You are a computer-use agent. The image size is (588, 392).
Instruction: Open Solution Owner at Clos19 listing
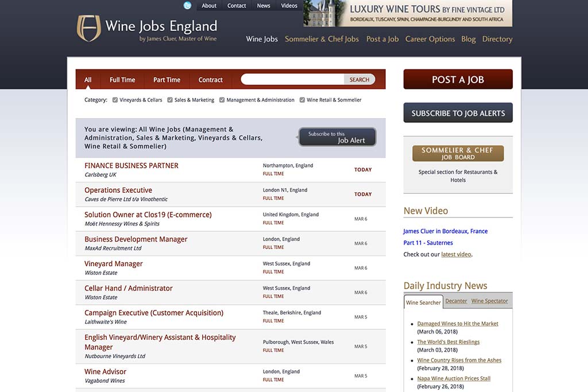148,215
